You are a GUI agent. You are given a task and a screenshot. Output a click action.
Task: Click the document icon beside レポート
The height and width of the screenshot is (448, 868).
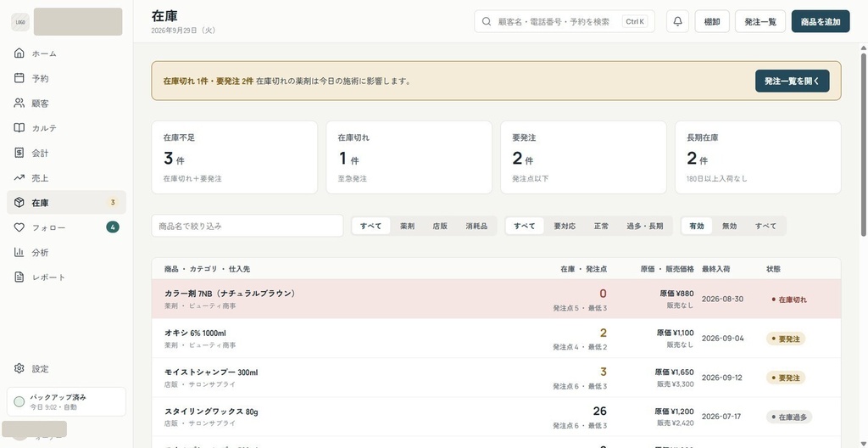click(x=19, y=277)
